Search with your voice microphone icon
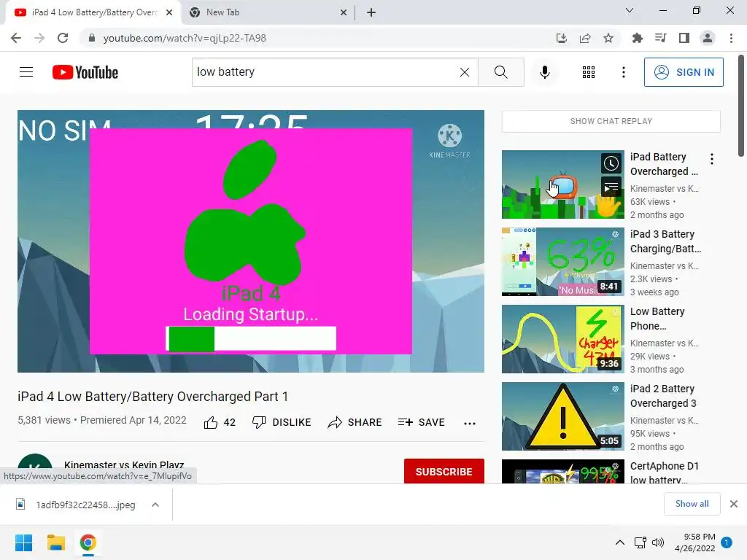 pos(545,72)
